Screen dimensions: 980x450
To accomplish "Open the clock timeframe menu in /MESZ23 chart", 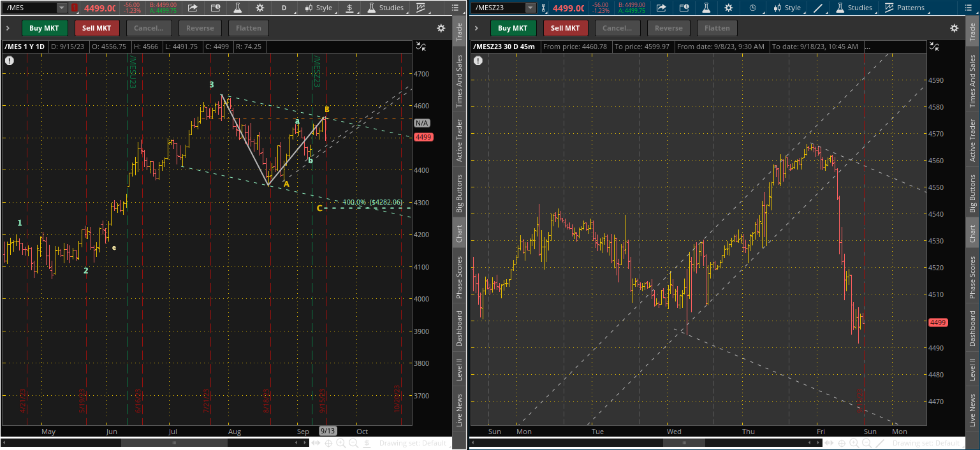I will [x=752, y=8].
